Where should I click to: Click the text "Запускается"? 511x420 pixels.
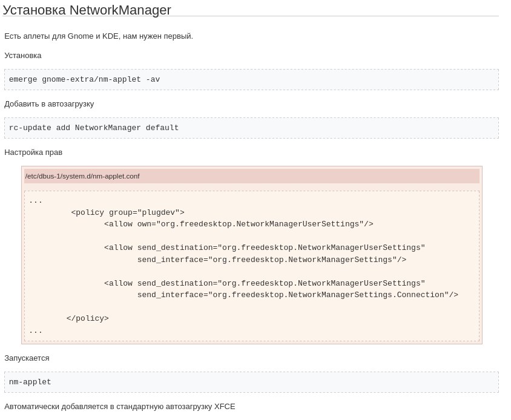tap(27, 358)
